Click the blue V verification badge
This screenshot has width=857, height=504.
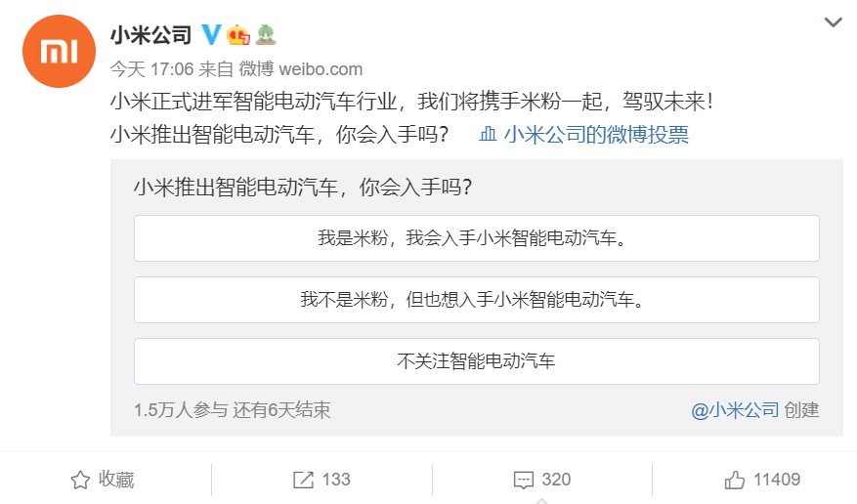[211, 36]
